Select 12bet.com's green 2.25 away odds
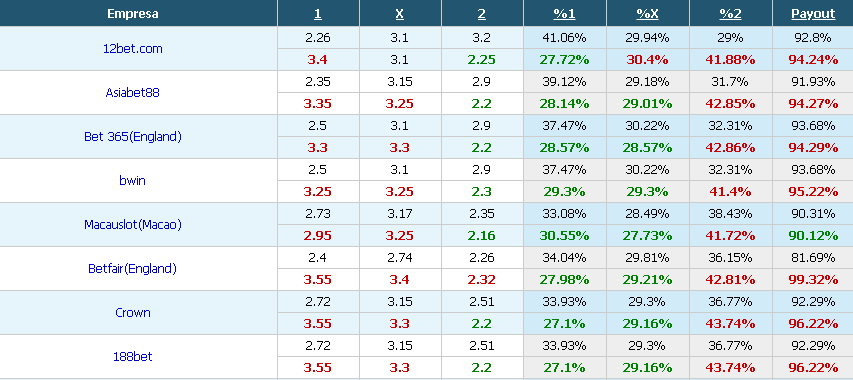Viewport: 853px width, 380px height. (482, 59)
